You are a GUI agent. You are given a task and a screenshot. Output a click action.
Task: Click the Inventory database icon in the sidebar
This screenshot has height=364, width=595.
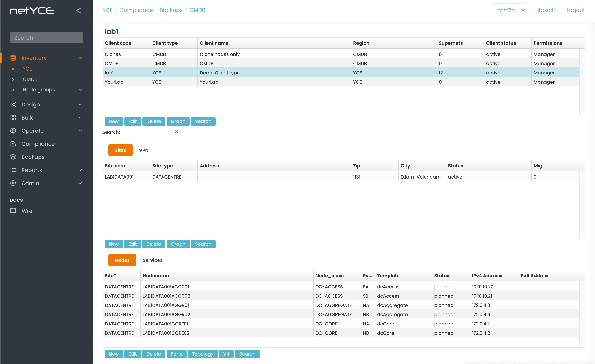(13, 58)
